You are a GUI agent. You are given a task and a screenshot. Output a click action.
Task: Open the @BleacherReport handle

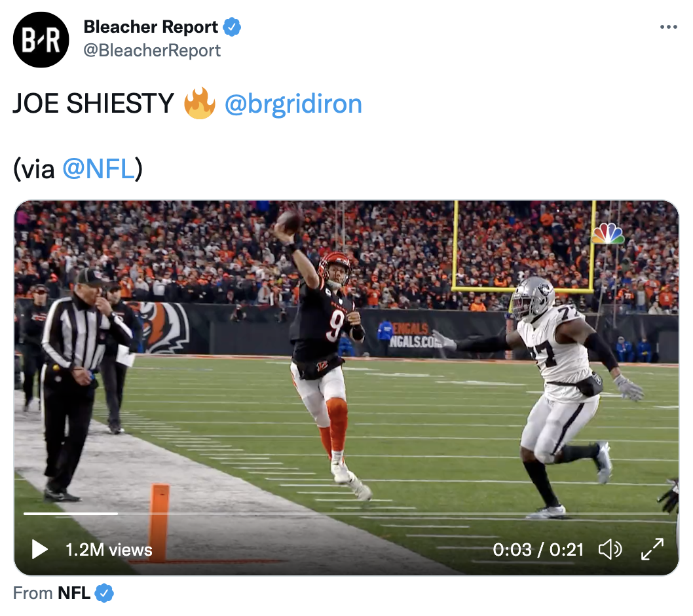pos(152,50)
